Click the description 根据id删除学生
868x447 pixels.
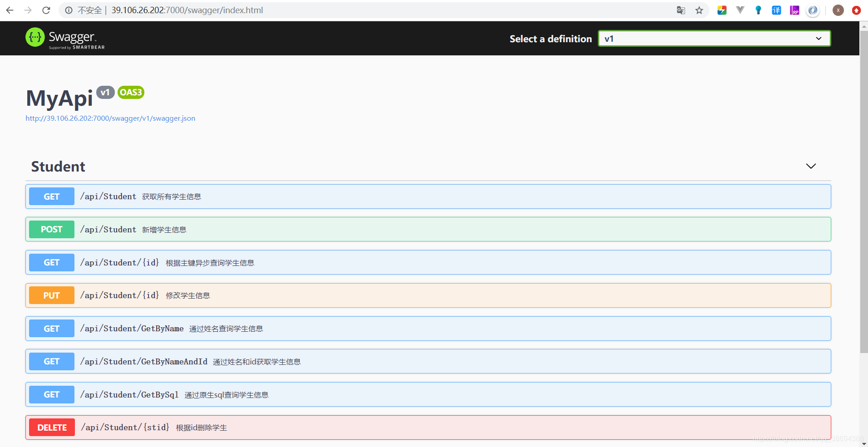[202, 427]
